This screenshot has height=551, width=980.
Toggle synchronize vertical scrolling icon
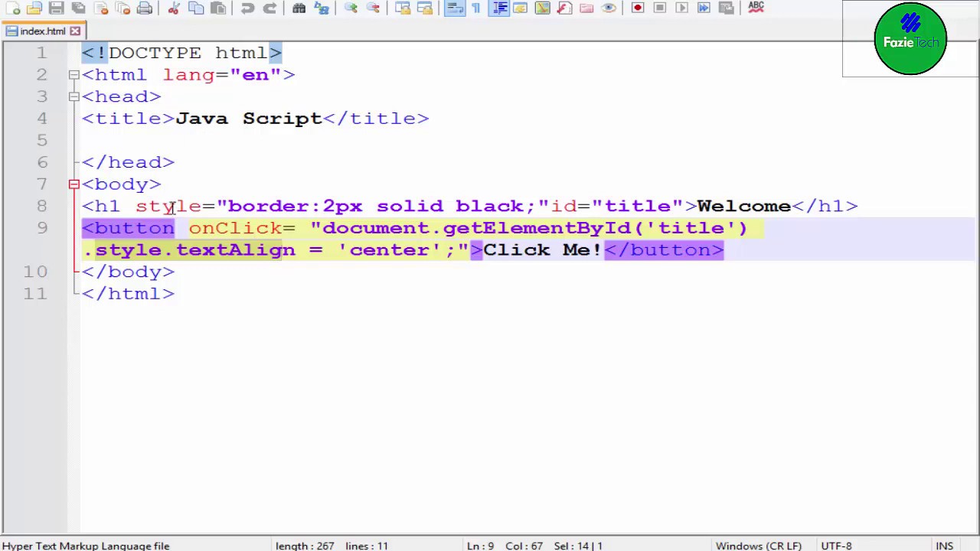403,8
